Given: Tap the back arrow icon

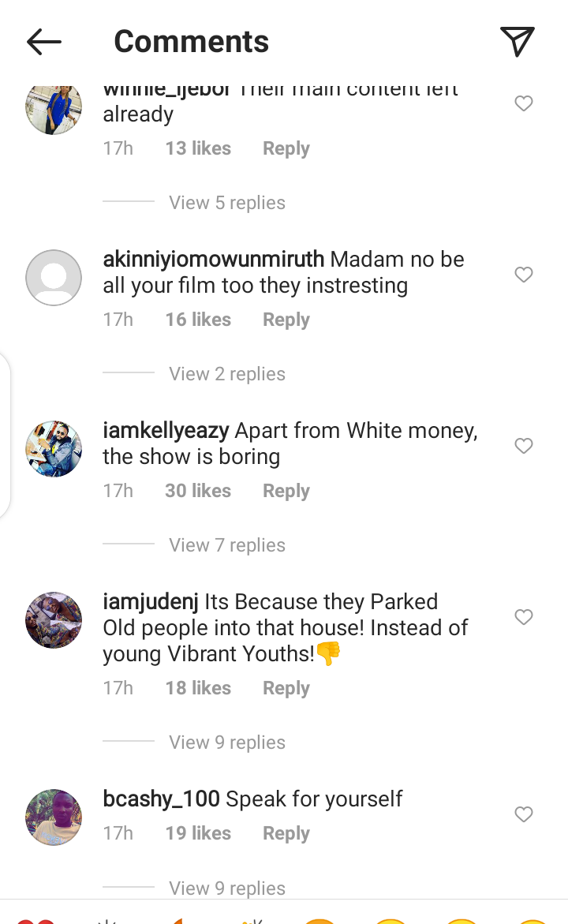Looking at the screenshot, I should tap(44, 42).
